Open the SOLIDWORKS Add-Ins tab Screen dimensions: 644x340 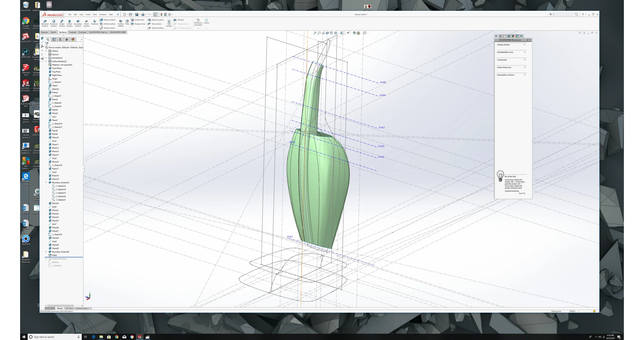[x=98, y=32]
